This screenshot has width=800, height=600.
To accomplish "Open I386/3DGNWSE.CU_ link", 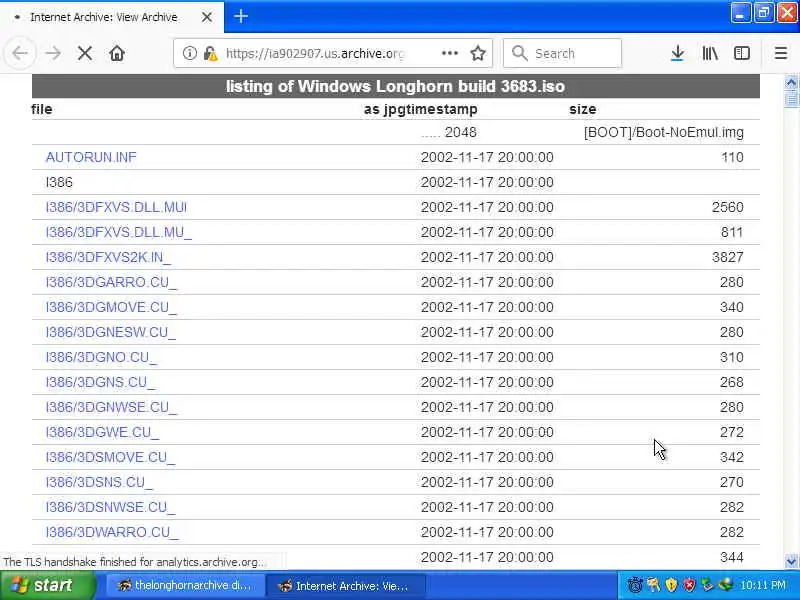I will (111, 407).
